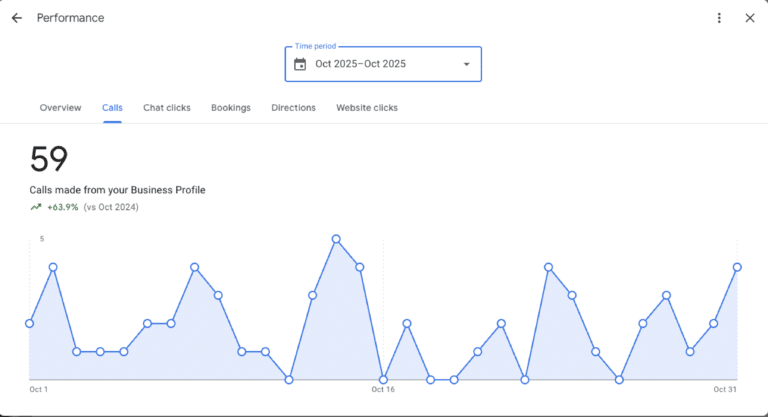The image size is (768, 417).
Task: Click the +63.9% comparison value
Action: tap(62, 207)
